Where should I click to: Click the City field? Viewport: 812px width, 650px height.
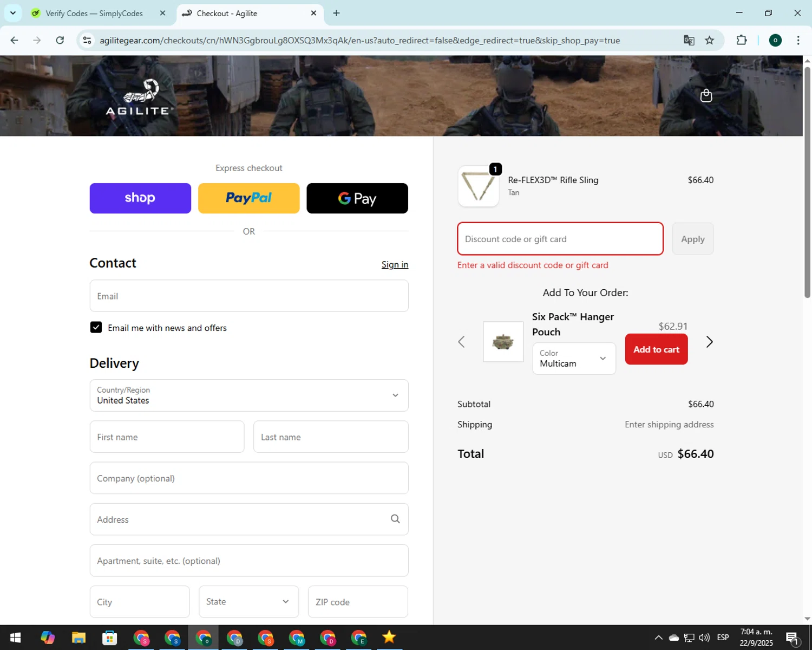click(140, 602)
